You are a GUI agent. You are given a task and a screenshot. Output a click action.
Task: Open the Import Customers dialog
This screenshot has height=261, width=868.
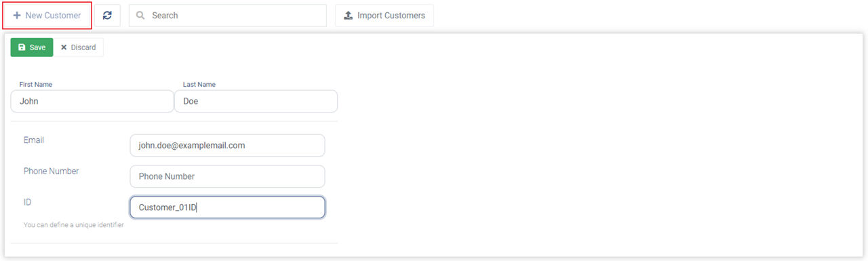(384, 16)
